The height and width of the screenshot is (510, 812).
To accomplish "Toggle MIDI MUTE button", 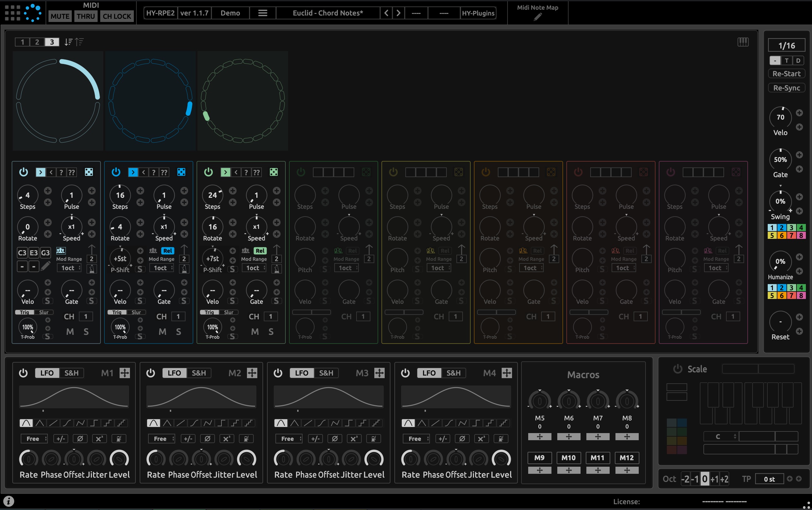I will point(60,16).
